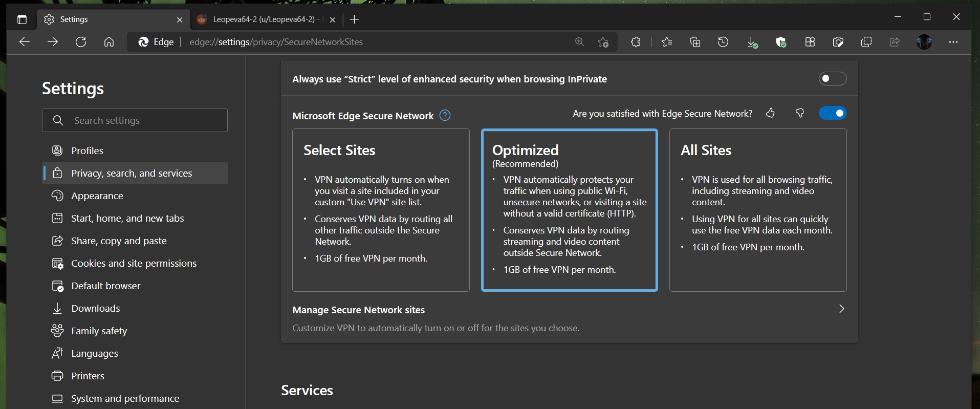
Task: Click the Secure Network help icon
Action: 445,116
